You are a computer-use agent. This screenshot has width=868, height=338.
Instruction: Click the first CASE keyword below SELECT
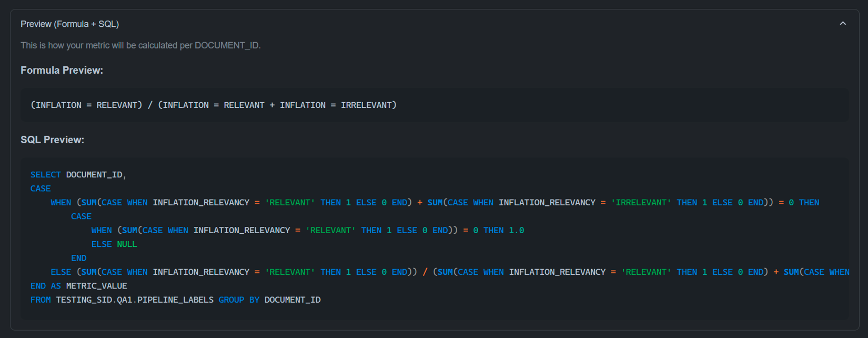(x=41, y=188)
